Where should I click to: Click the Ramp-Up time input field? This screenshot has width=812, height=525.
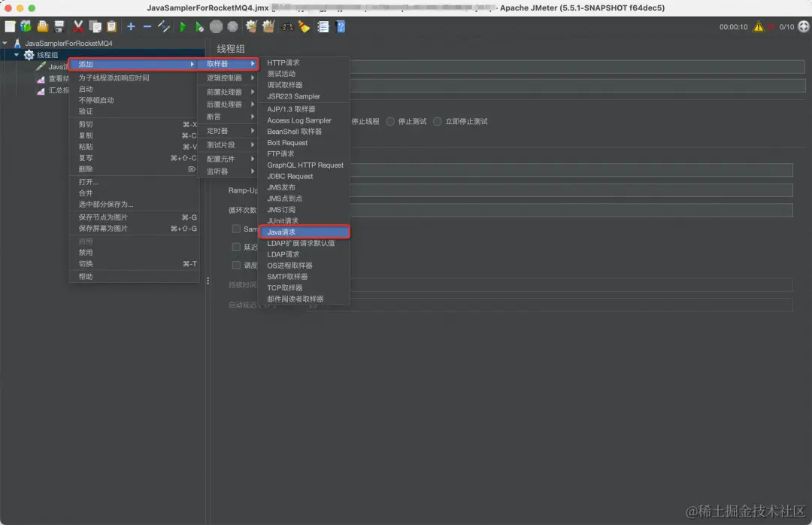pos(571,190)
